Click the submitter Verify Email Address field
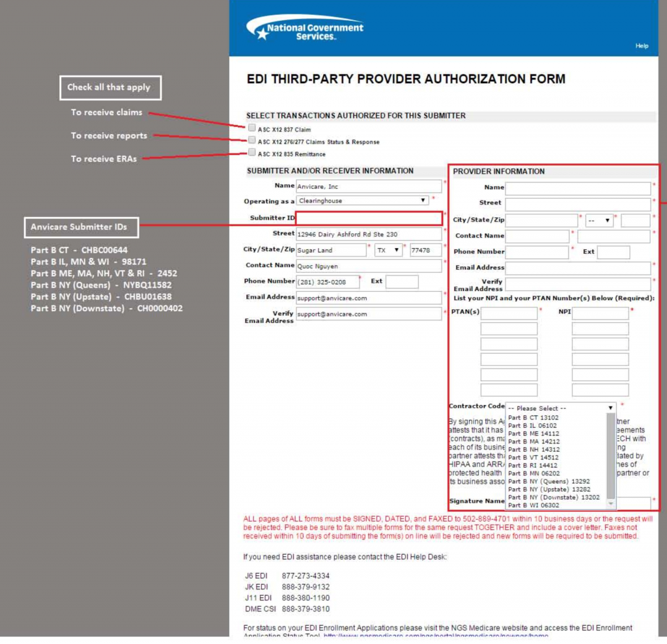Screen dimensions: 667x644 (x=369, y=314)
